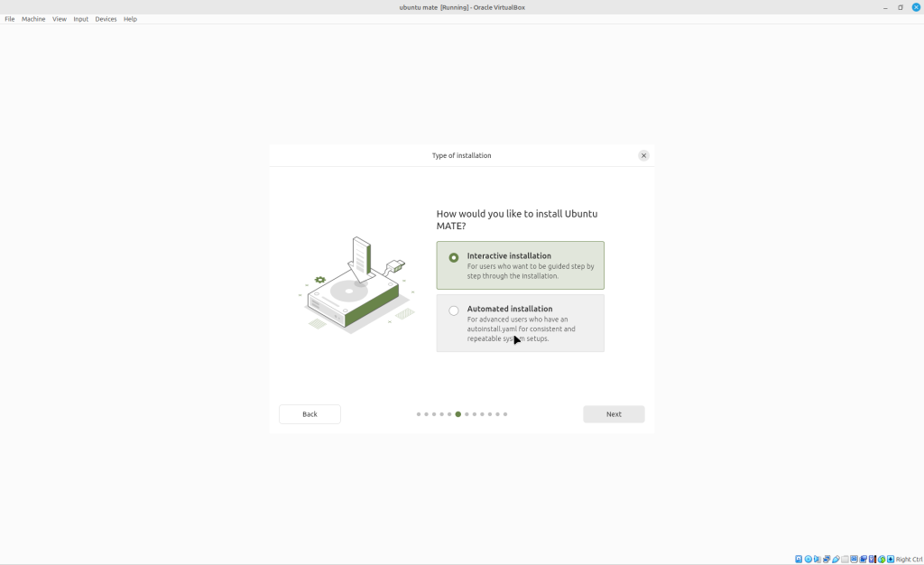The image size is (924, 565).
Task: Continue with the Next button
Action: [x=614, y=414]
